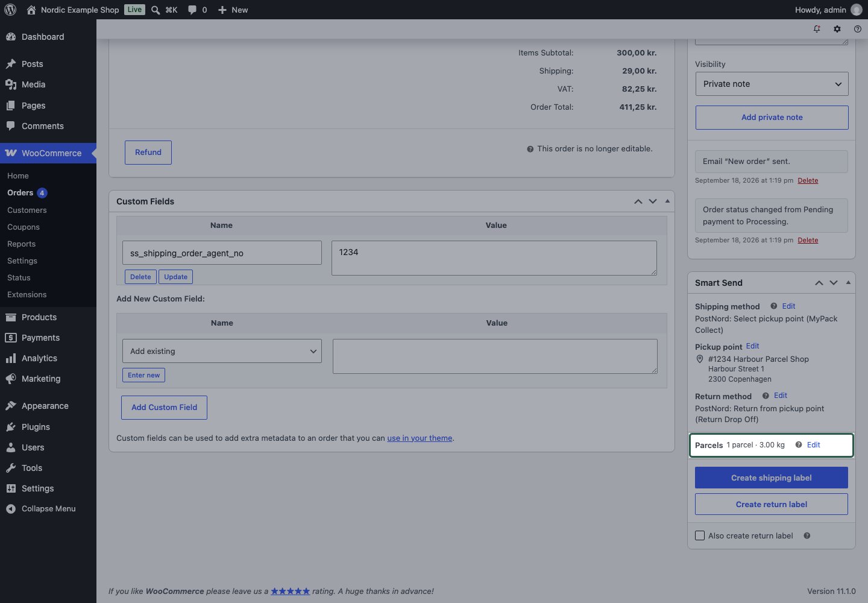
Task: Open the activity bell icon
Action: click(817, 29)
